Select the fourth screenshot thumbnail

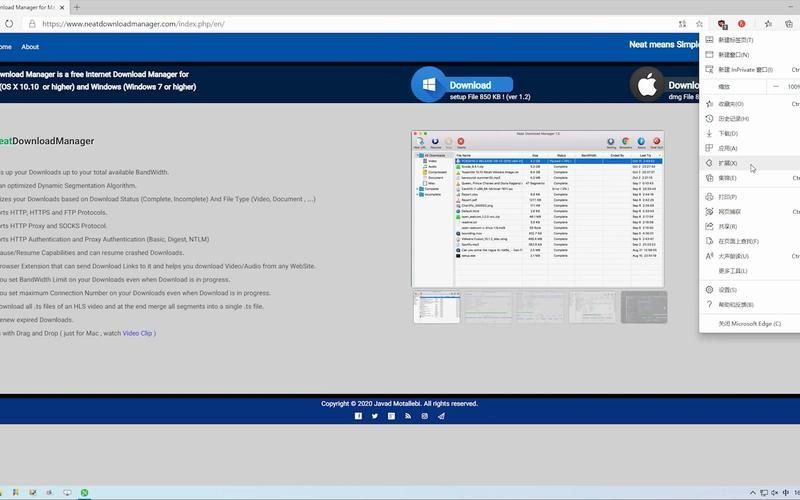(592, 307)
